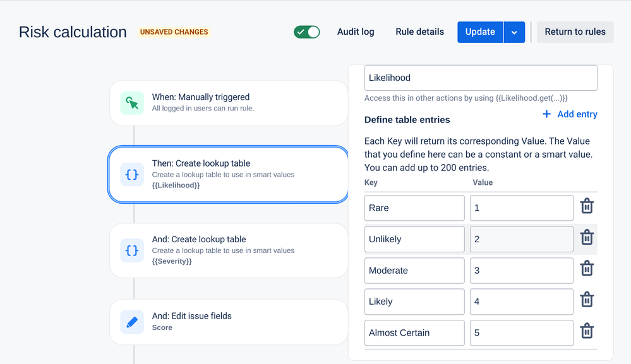The width and height of the screenshot is (631, 364).
Task: Click the Likelihood table name field
Action: point(481,78)
